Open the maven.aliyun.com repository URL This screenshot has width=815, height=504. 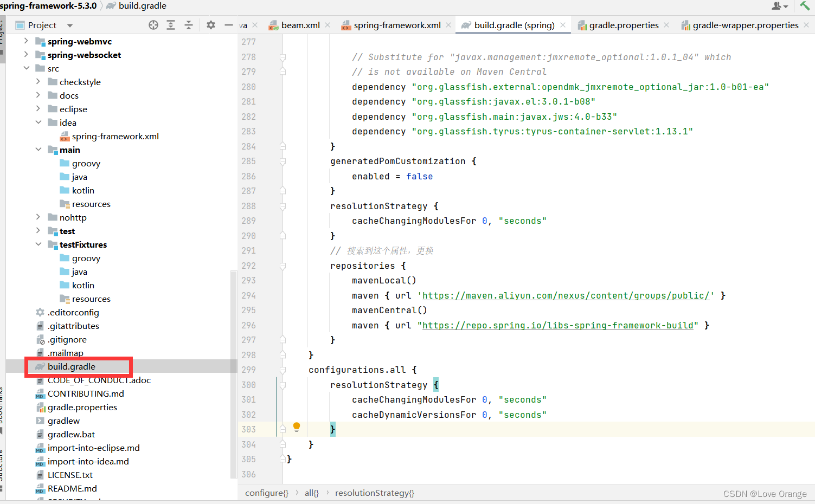coord(566,295)
